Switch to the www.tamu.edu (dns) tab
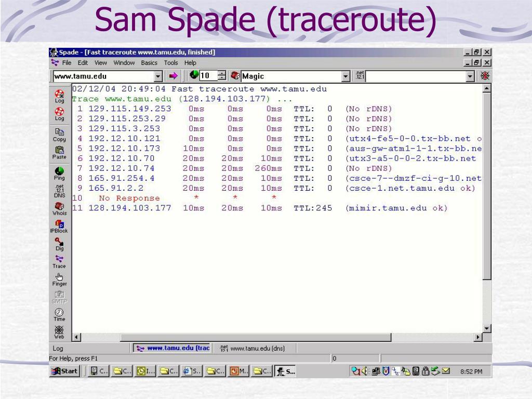The height and width of the screenshot is (399, 532). point(253,349)
